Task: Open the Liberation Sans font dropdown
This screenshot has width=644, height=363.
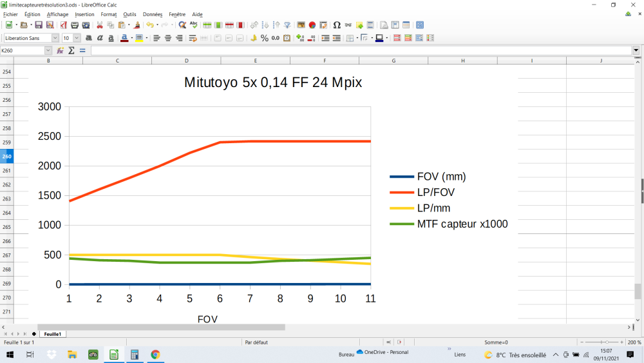Action: click(55, 38)
